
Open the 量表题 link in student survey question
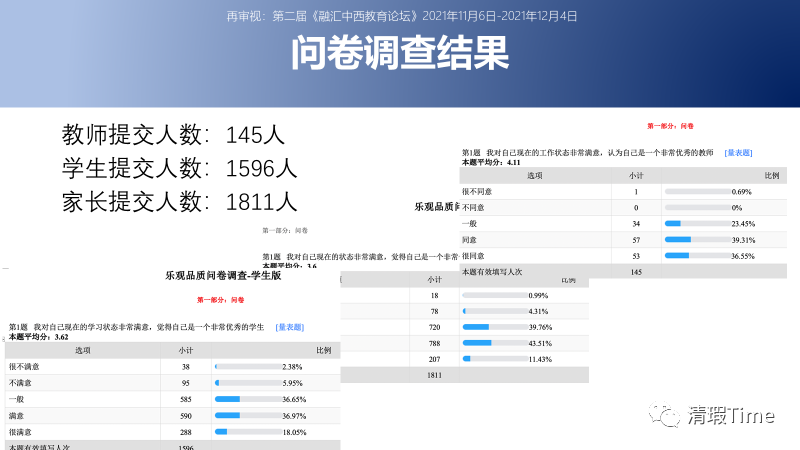click(x=289, y=327)
